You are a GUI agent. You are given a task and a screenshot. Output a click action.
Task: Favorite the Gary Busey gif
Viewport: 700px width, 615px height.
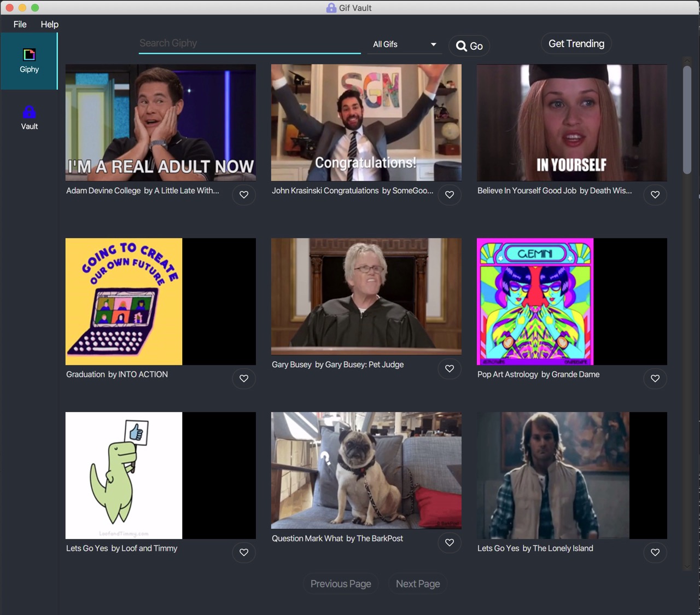(450, 369)
